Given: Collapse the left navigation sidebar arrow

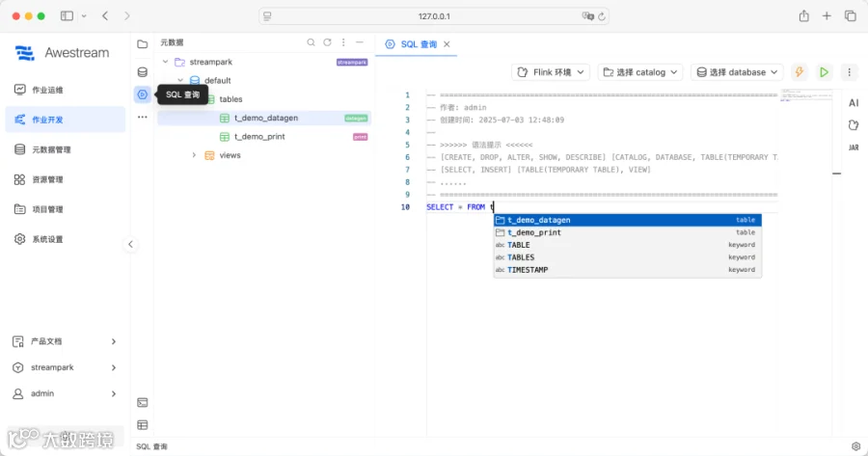Looking at the screenshot, I should click(x=130, y=244).
